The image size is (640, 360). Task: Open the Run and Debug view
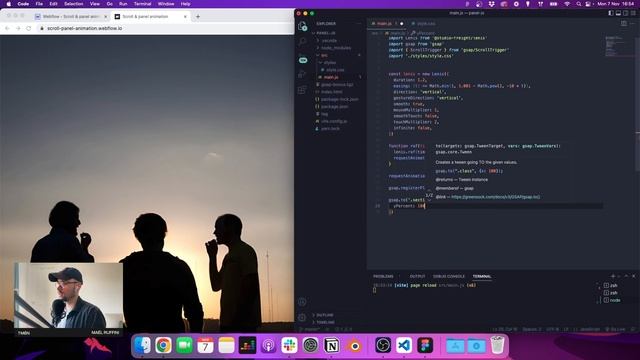click(302, 74)
